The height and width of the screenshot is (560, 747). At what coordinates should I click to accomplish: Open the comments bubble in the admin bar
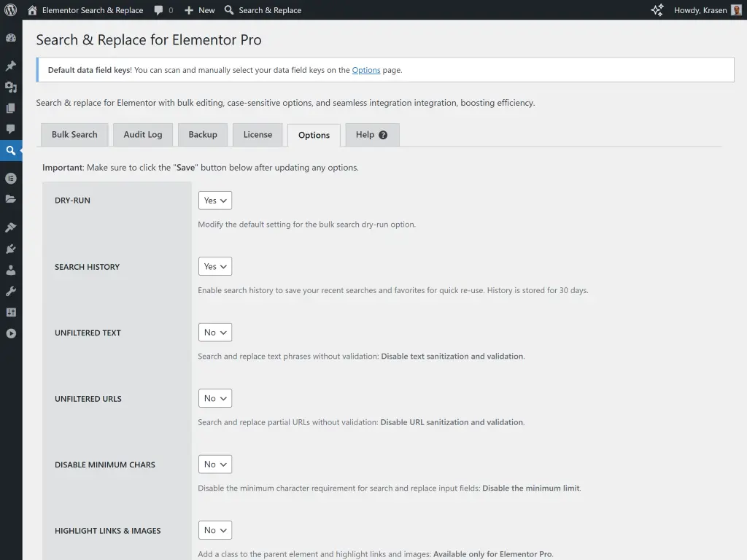click(x=160, y=10)
